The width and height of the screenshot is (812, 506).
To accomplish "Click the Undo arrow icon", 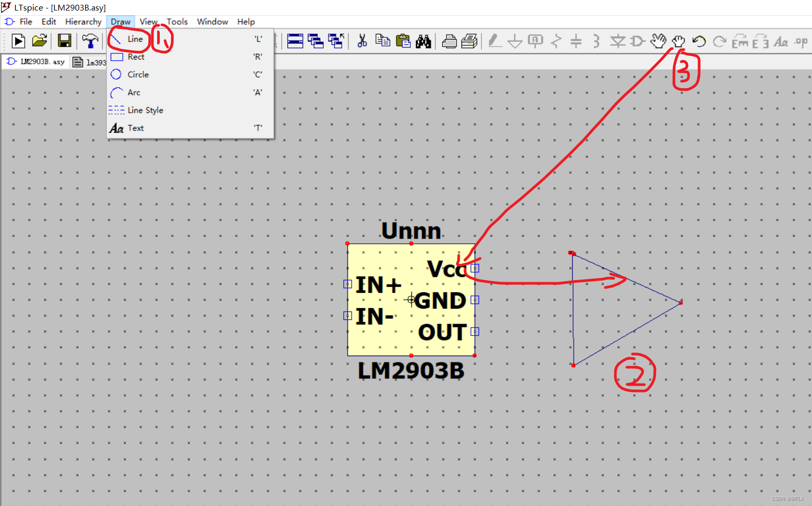I will click(x=699, y=41).
